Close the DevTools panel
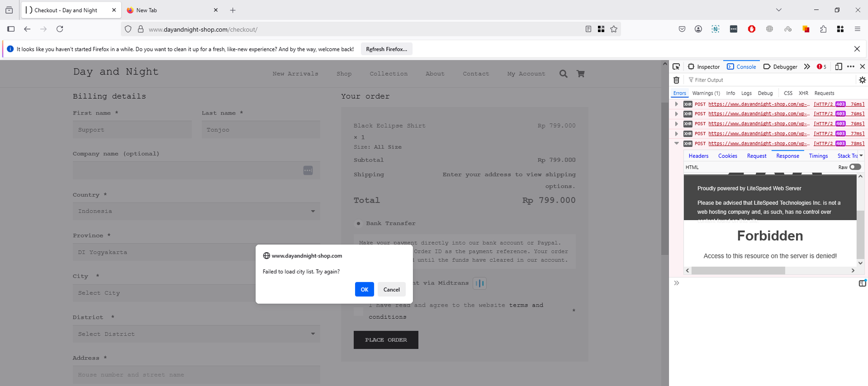868x386 pixels. (862, 66)
